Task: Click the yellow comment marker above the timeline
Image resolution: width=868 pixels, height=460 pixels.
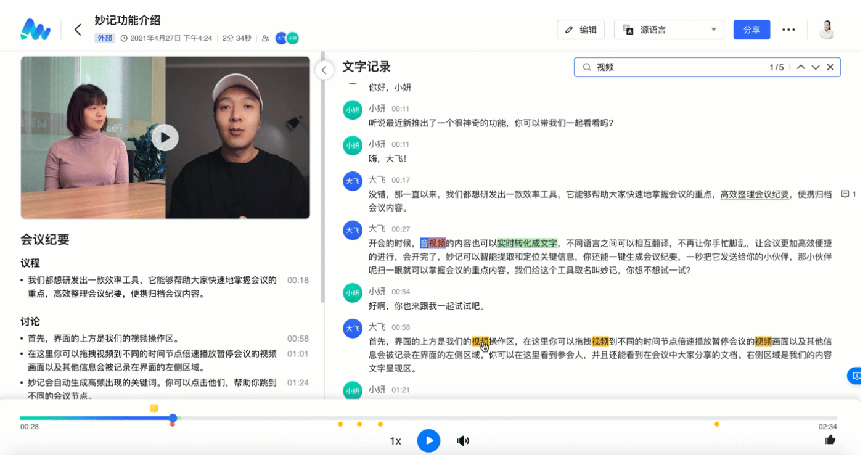Action: 154,408
